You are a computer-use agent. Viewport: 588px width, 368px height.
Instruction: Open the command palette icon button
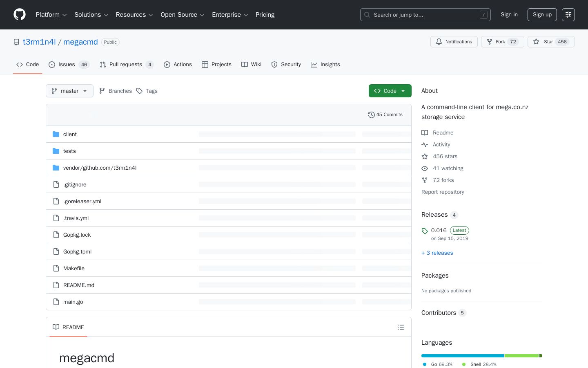(x=568, y=15)
